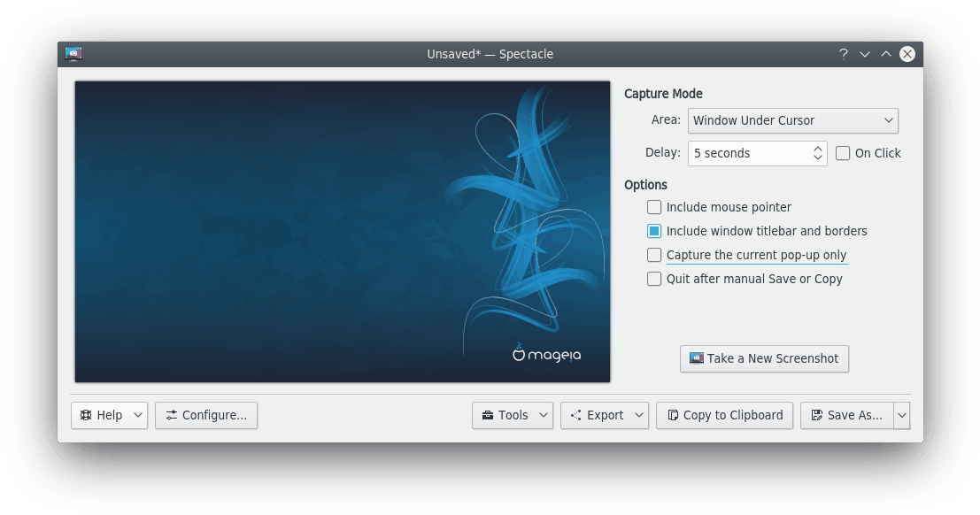Open the Tools menu button
Screen dimensions: 980x515
(513, 416)
